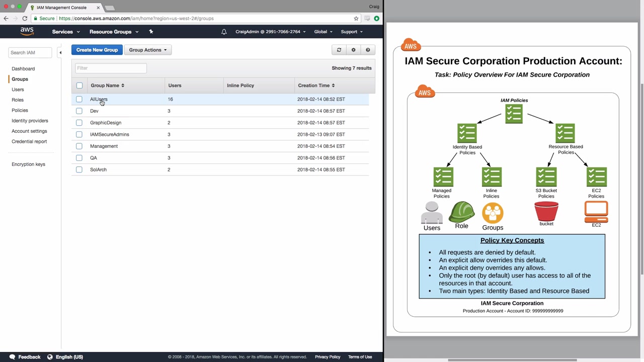The height and width of the screenshot is (362, 644).
Task: Open the Group Actions dropdown
Action: click(x=148, y=50)
